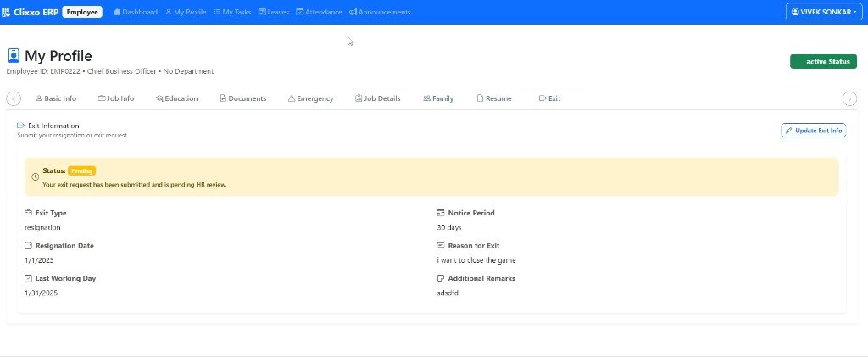Viewport: 868px width, 357px height.
Task: Click the Resignation Date calendar icon
Action: click(28, 246)
